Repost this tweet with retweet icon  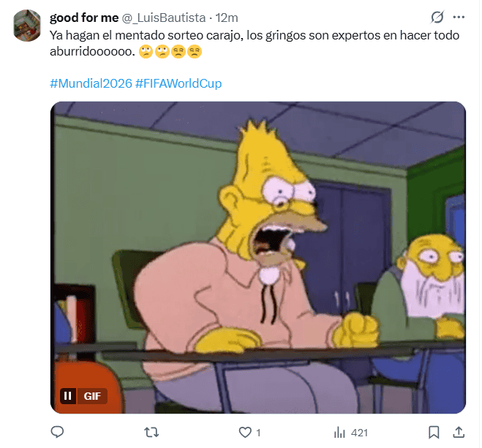(151, 433)
